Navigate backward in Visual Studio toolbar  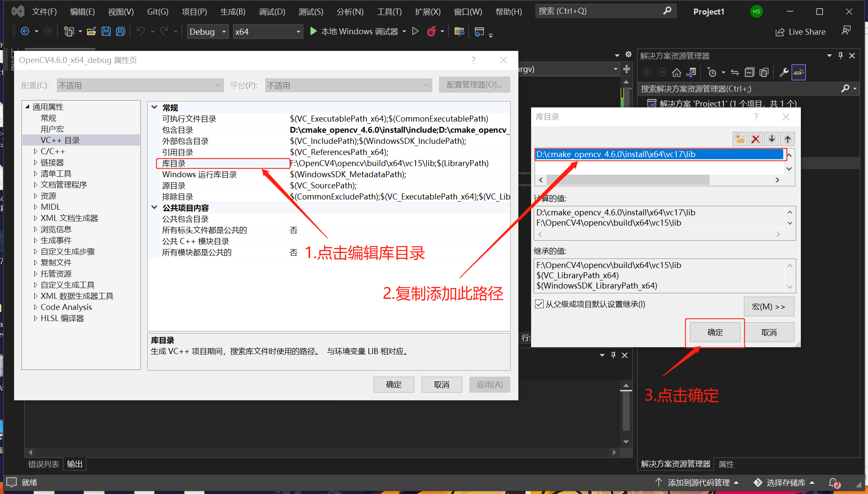(x=25, y=31)
